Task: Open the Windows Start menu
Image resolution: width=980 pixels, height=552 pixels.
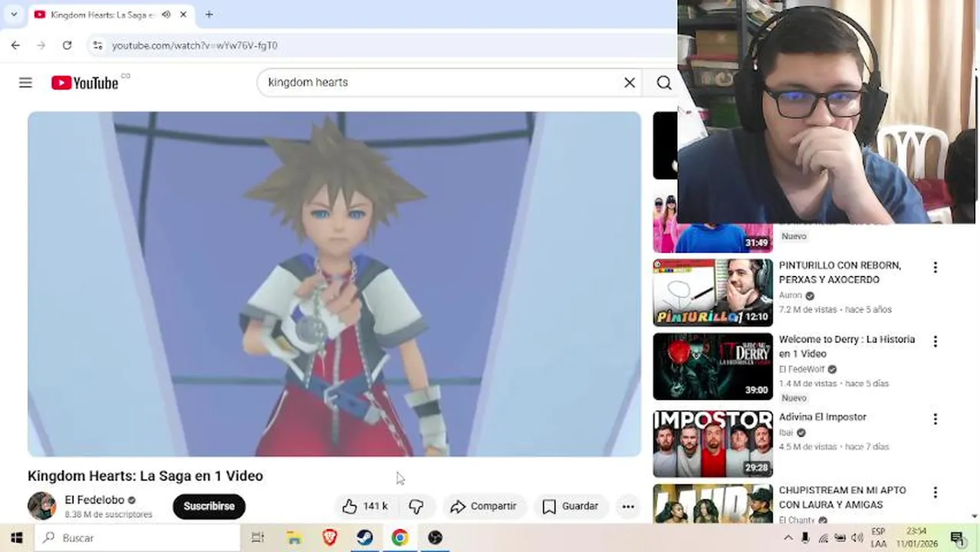Action: click(x=16, y=538)
